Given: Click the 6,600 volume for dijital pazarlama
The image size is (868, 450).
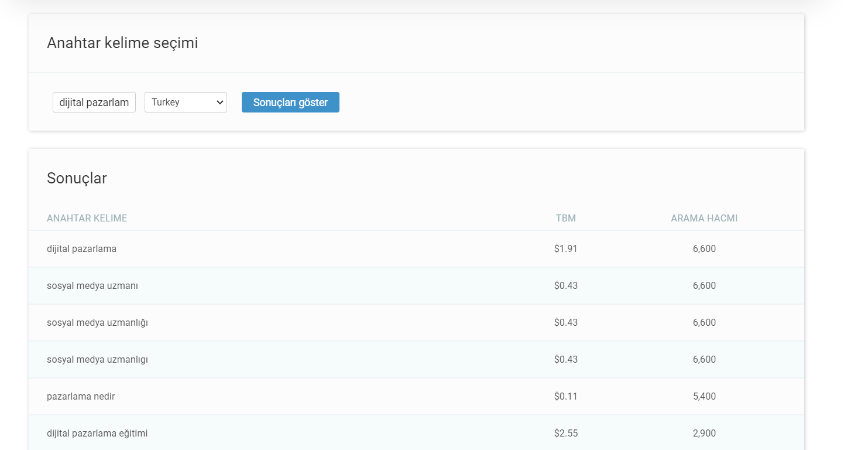Looking at the screenshot, I should tap(704, 249).
